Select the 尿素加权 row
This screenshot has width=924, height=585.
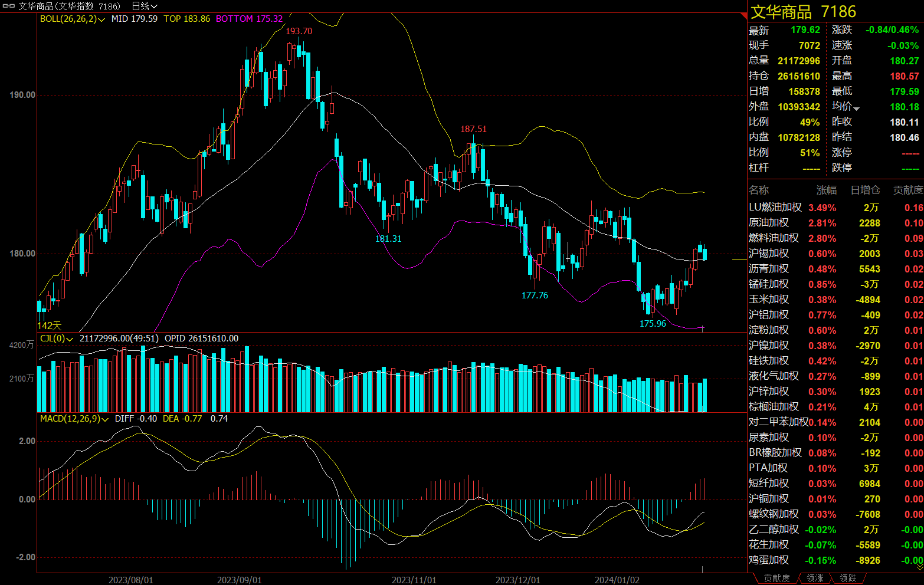point(835,438)
